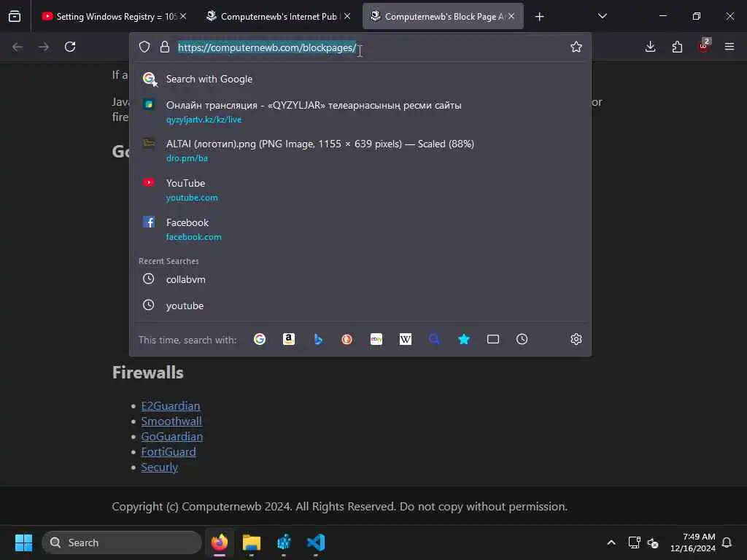Search this time with Bing
Screen dimensions: 747x560
(318, 339)
